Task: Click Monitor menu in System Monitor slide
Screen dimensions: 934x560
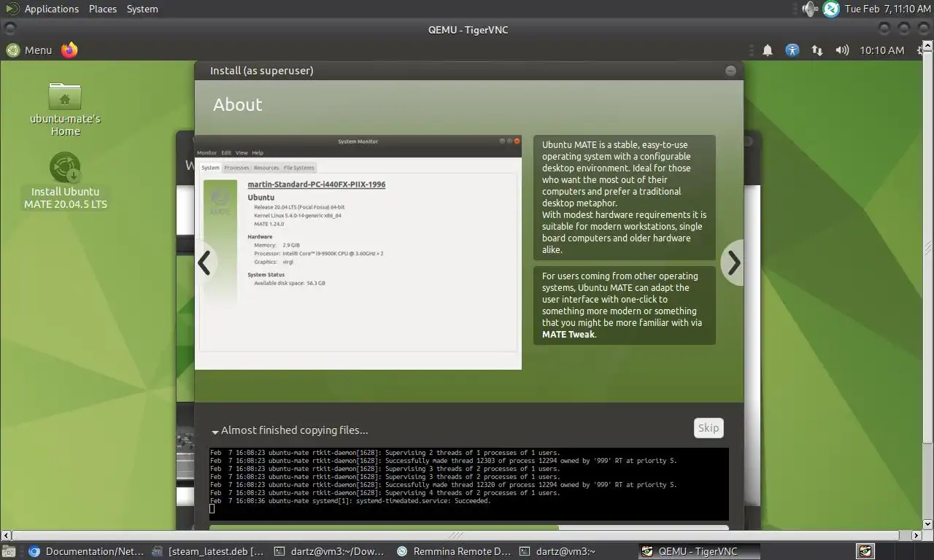Action: tap(207, 152)
